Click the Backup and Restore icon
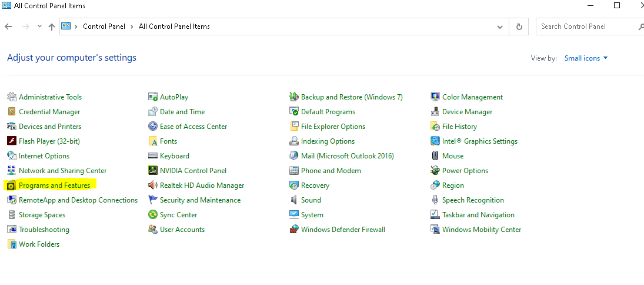This screenshot has height=285, width=644. (x=293, y=97)
